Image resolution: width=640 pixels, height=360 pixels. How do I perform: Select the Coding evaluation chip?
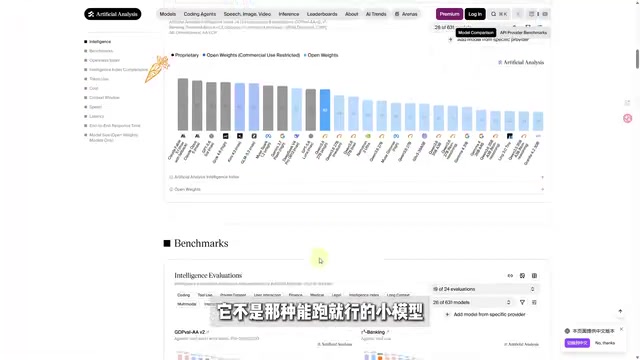tap(184, 295)
